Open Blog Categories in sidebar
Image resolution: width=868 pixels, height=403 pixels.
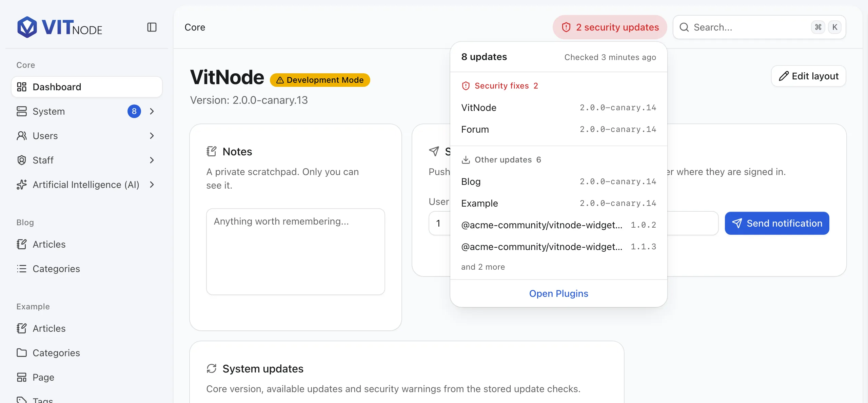tap(87, 269)
